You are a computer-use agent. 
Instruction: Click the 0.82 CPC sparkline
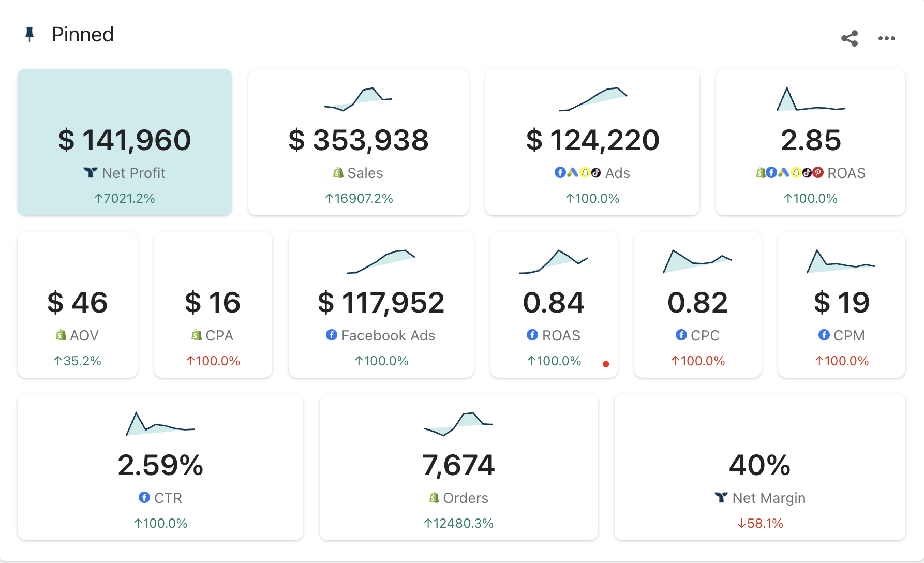point(697,261)
